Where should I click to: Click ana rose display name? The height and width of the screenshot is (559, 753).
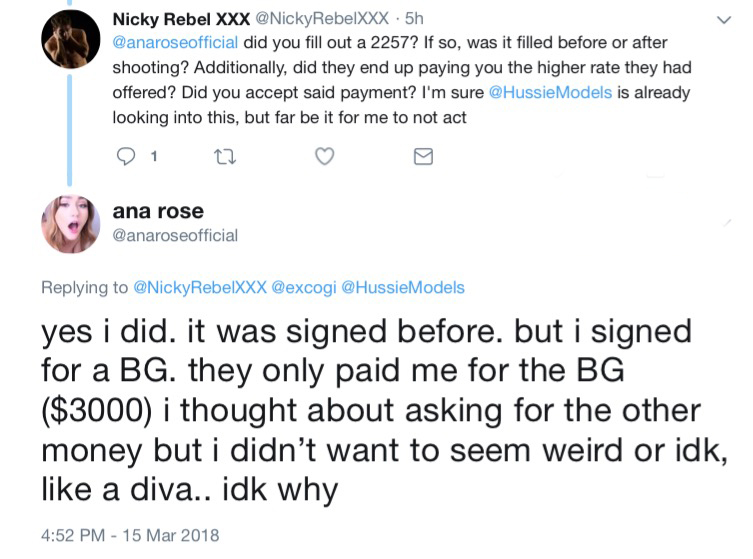point(158,211)
